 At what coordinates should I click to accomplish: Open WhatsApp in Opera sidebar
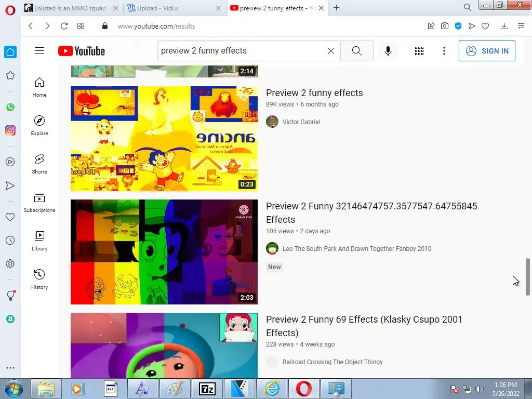10,107
